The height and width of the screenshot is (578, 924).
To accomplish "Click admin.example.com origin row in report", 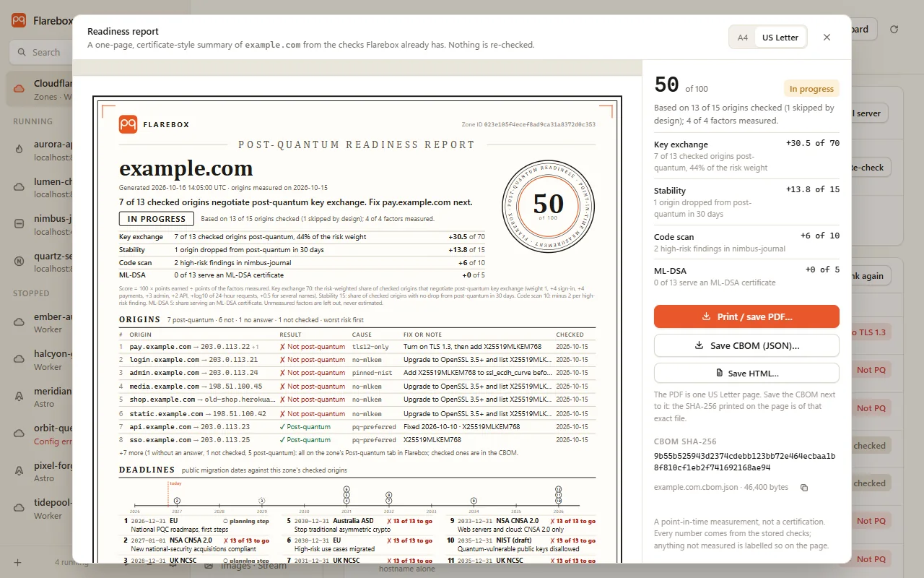I will 357,373.
